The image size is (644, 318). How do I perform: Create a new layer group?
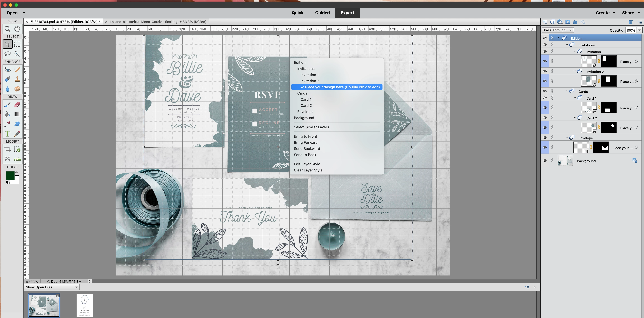(x=552, y=22)
